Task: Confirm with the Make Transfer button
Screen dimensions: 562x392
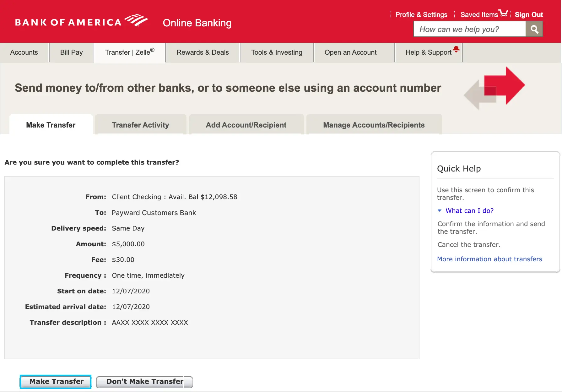Action: [56, 382]
